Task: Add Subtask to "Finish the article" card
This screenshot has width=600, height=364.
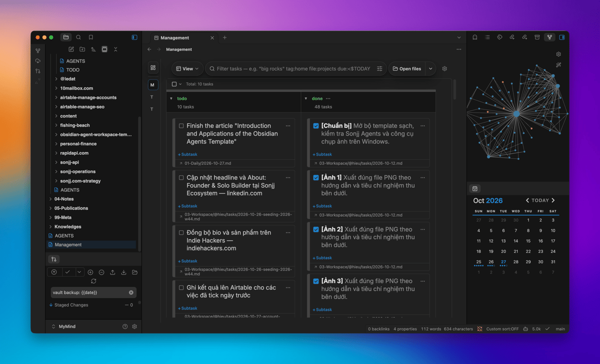Action: [187, 154]
